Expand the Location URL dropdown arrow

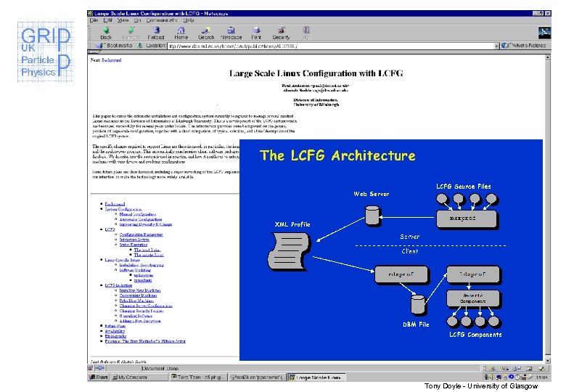pyautogui.click(x=496, y=46)
